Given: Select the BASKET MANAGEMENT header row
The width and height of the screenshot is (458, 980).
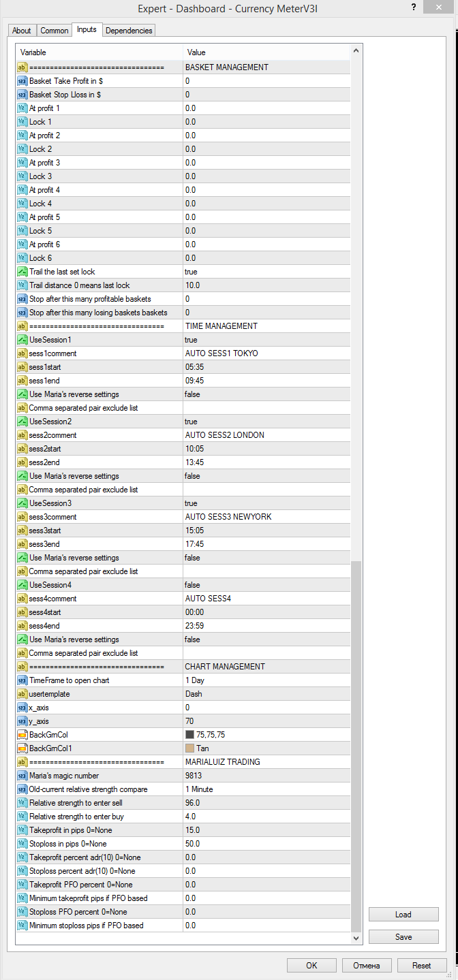Looking at the screenshot, I should [x=183, y=67].
